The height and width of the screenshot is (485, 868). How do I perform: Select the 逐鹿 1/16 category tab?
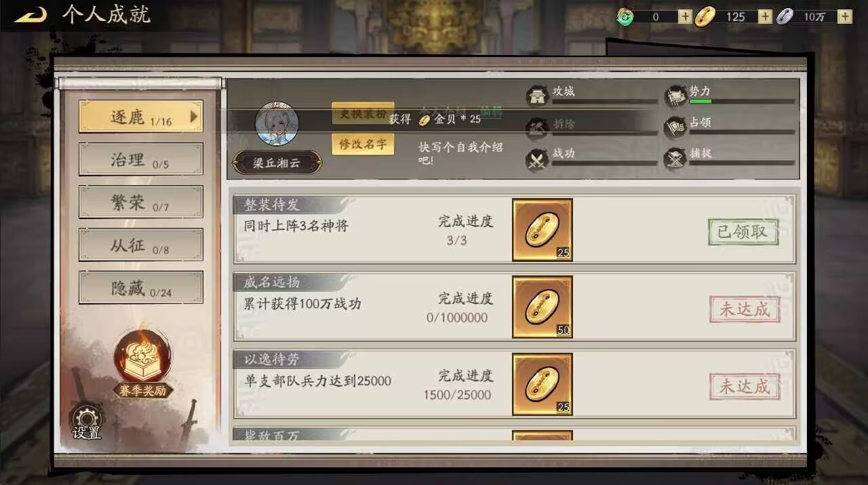(141, 117)
